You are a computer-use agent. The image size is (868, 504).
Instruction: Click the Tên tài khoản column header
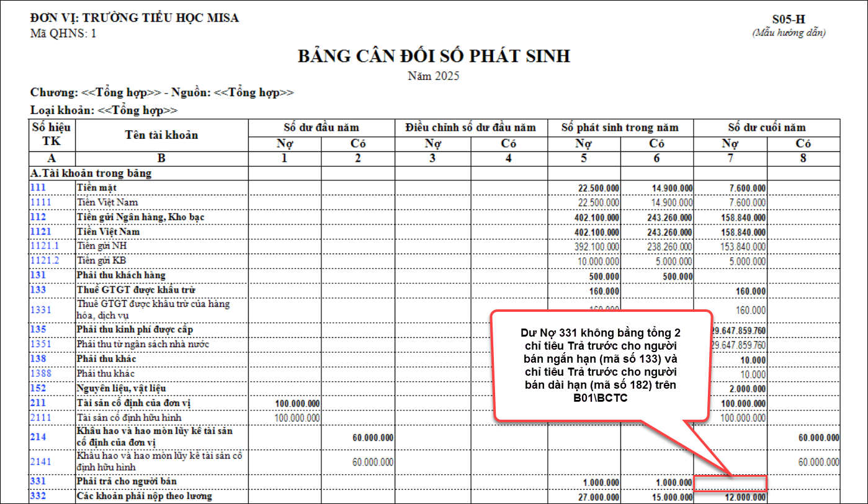[161, 135]
